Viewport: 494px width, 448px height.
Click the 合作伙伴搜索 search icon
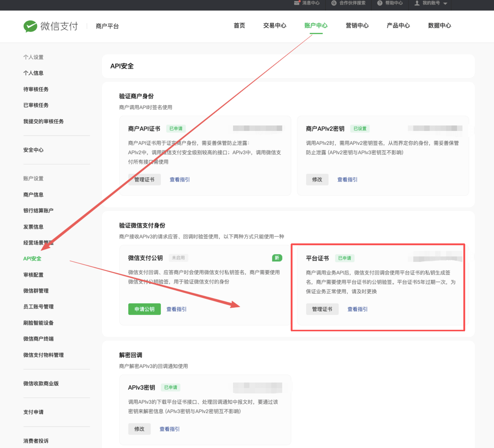coord(334,3)
